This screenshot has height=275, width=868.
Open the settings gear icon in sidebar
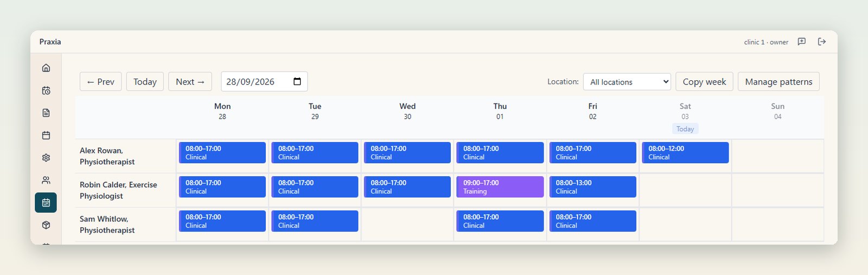(46, 157)
